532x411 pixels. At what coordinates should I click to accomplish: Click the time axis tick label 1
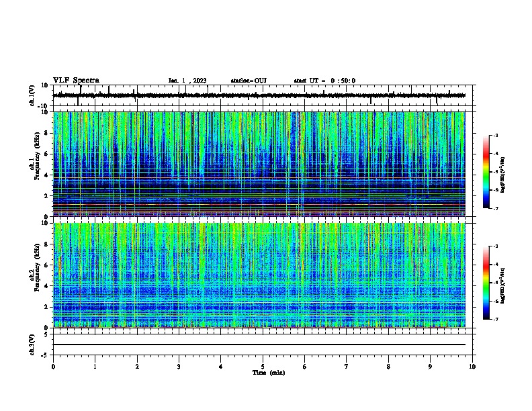coord(95,367)
